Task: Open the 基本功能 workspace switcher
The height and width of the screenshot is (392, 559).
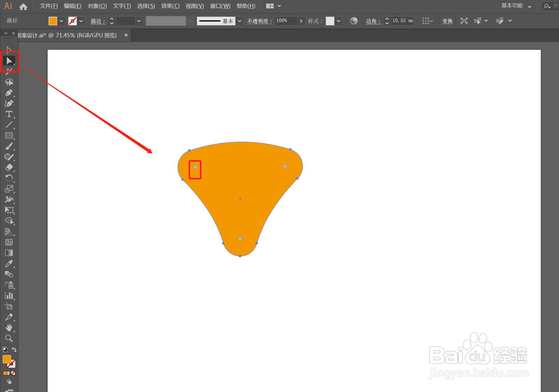Action: coord(516,6)
